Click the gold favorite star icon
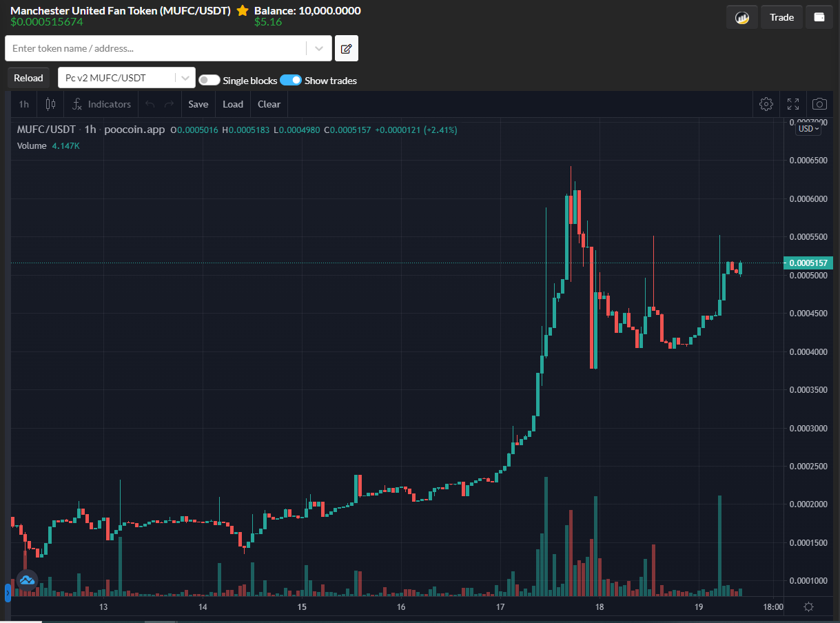Viewport: 840px width, 623px height. 243,10
